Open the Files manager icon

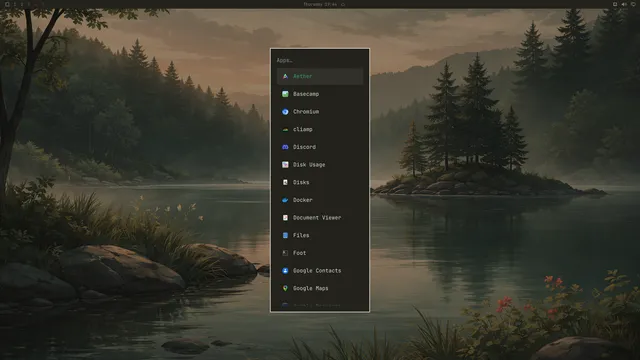[x=285, y=235]
